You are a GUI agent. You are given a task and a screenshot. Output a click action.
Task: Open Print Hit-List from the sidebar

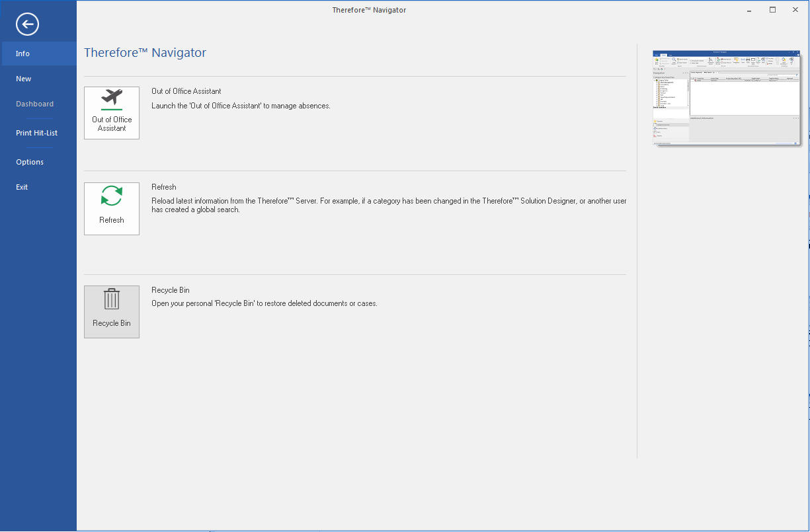tap(36, 133)
